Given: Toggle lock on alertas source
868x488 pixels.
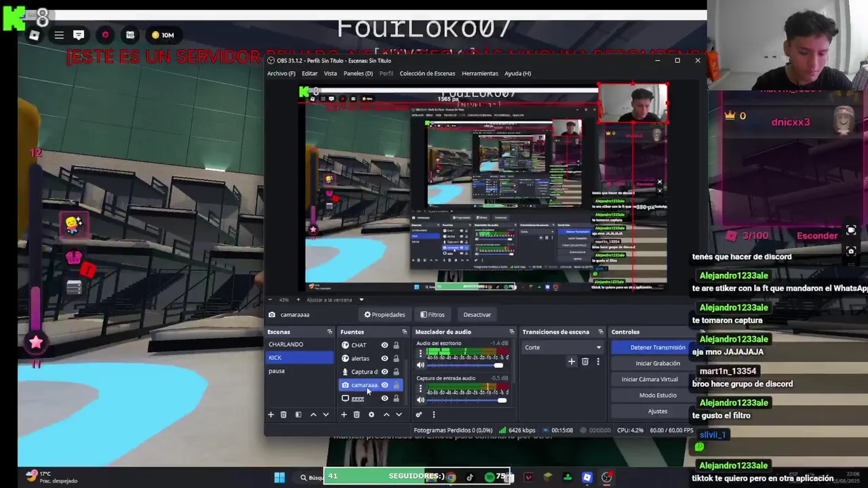Looking at the screenshot, I should tap(396, 359).
